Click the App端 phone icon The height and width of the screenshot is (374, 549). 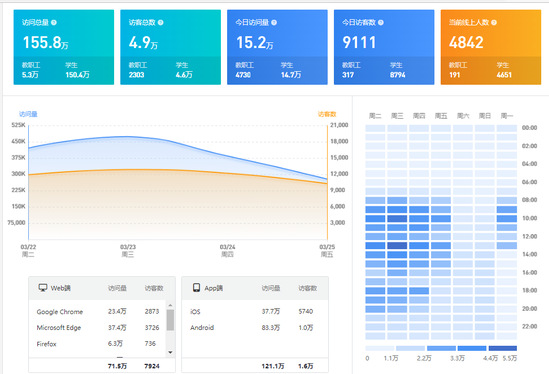[x=196, y=288]
